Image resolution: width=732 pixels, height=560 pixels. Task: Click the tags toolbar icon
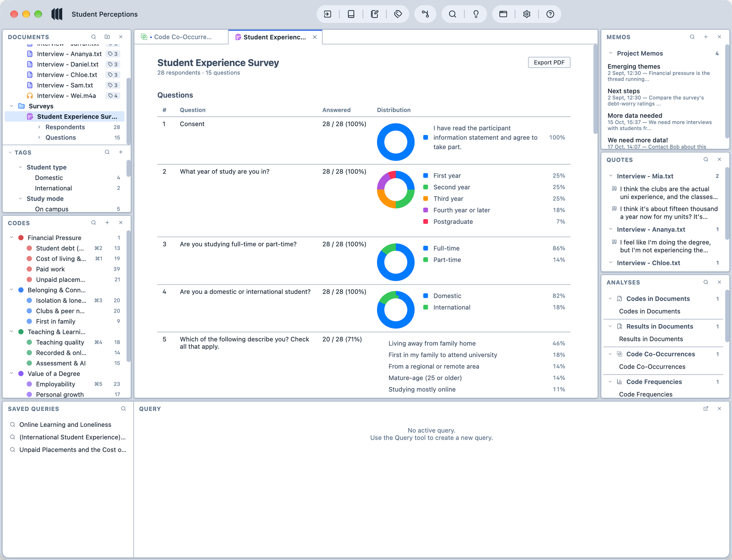[398, 14]
